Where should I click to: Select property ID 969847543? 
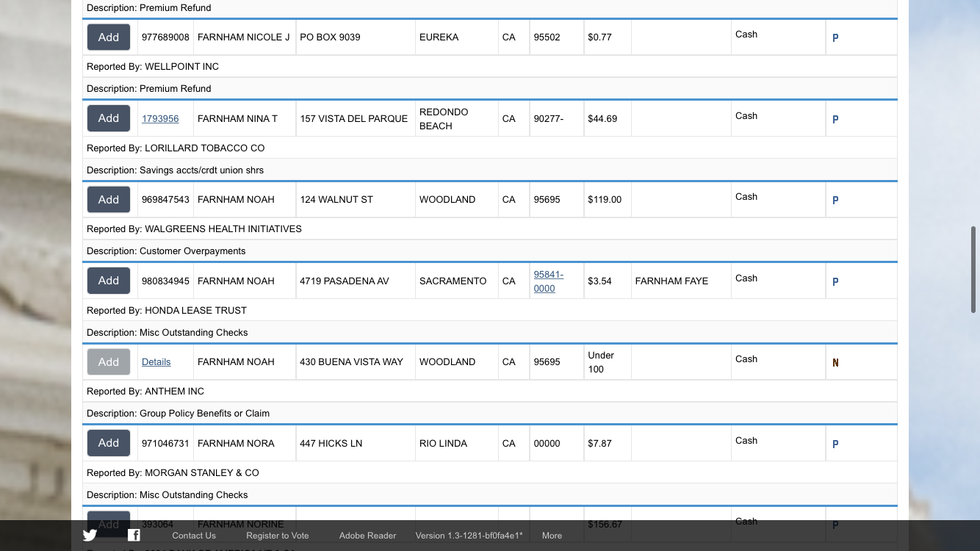[x=165, y=199]
